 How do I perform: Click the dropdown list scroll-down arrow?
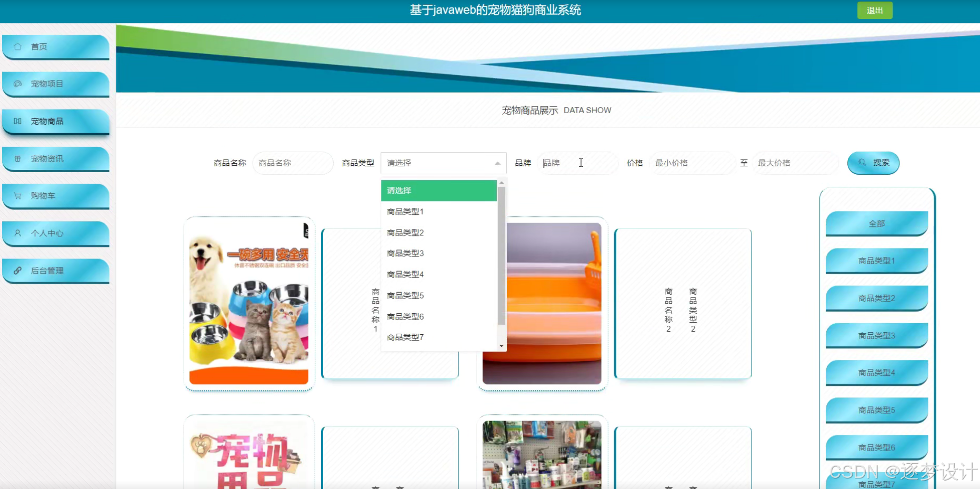click(502, 346)
